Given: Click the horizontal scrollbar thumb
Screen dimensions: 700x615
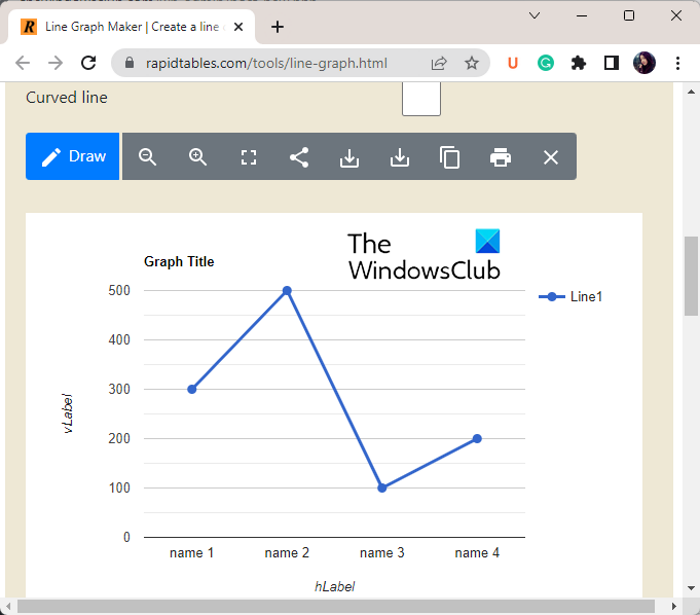Looking at the screenshot, I should coord(336,607).
